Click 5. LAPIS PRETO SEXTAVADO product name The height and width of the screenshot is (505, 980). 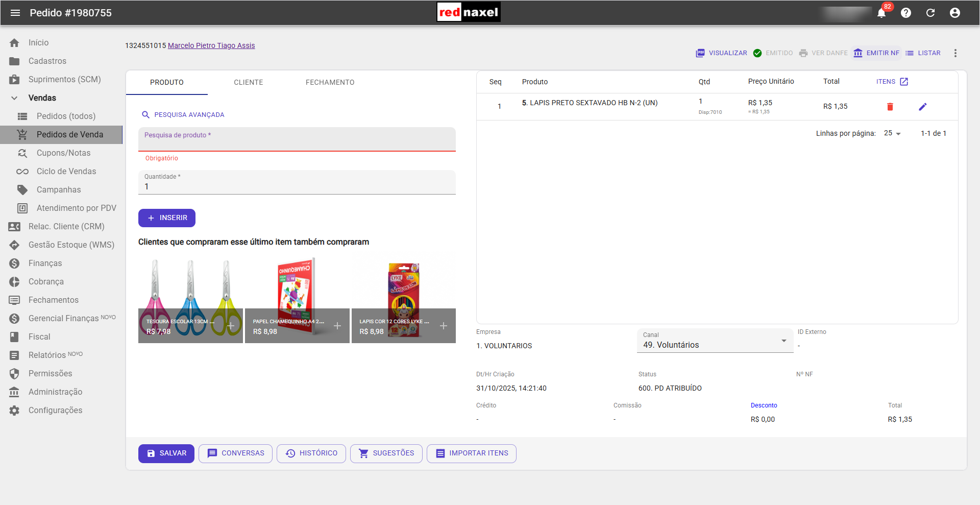[590, 103]
